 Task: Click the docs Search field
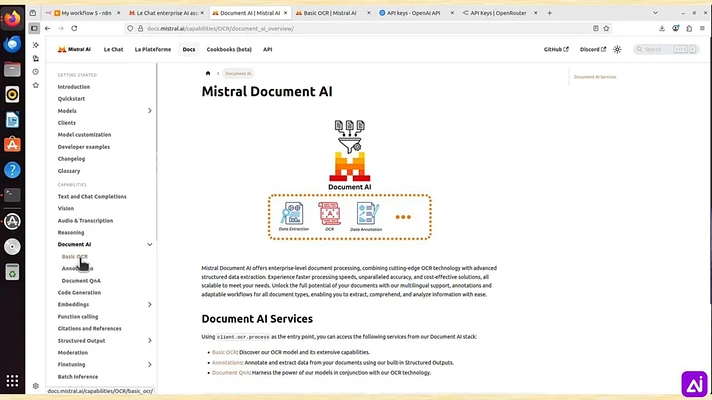coord(666,49)
